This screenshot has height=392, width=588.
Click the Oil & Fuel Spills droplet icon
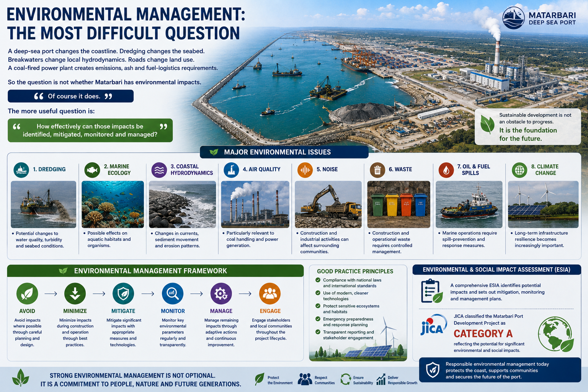pos(446,170)
